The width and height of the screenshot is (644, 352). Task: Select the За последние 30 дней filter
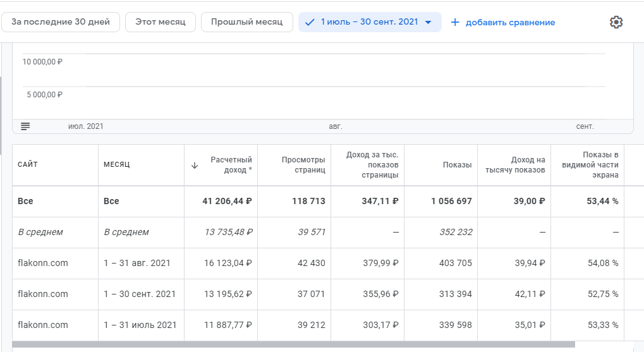pos(61,22)
